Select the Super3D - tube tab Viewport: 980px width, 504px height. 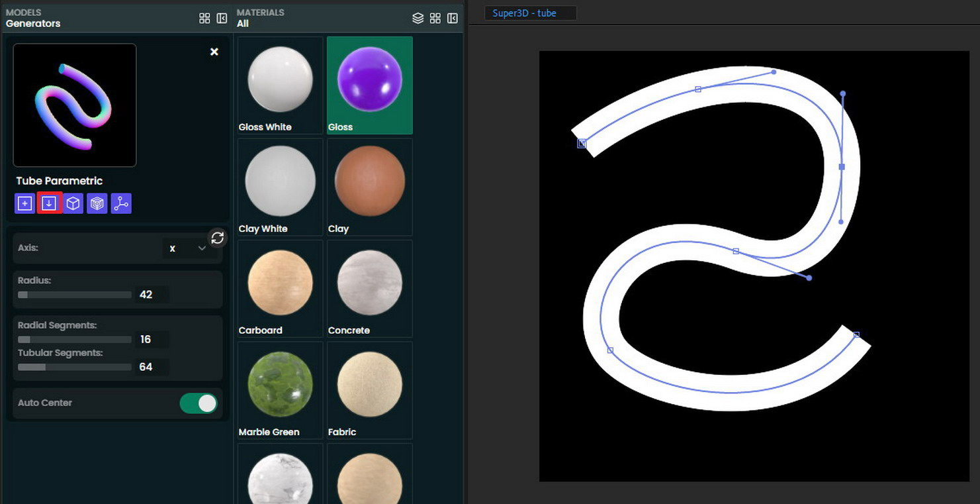click(x=530, y=13)
